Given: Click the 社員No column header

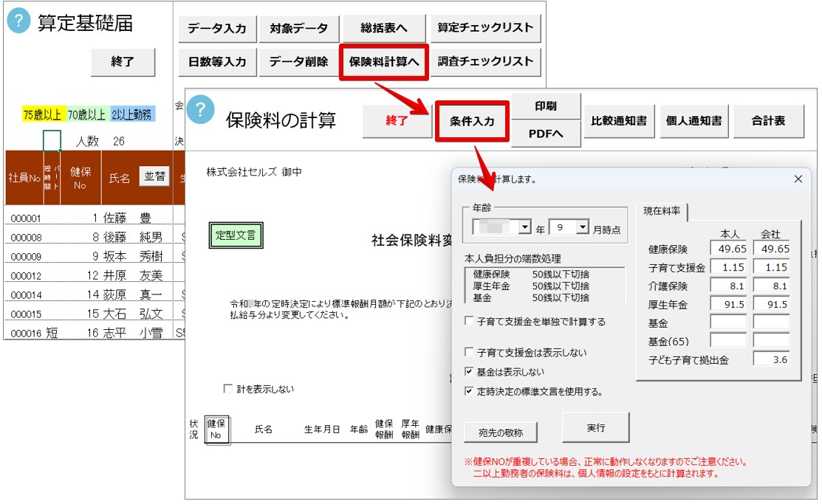Looking at the screenshot, I should [x=24, y=178].
